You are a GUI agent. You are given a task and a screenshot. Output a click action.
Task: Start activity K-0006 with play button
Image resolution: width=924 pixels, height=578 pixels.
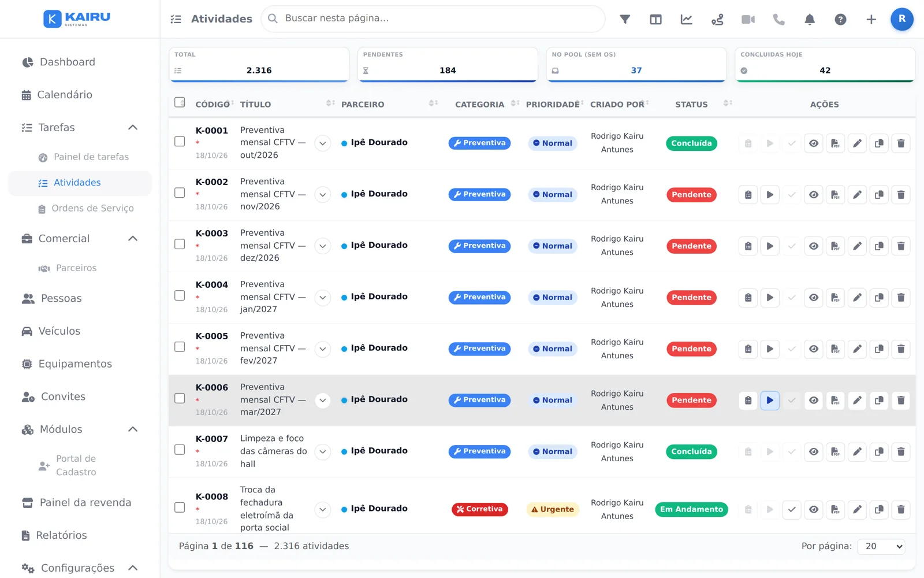pyautogui.click(x=770, y=400)
